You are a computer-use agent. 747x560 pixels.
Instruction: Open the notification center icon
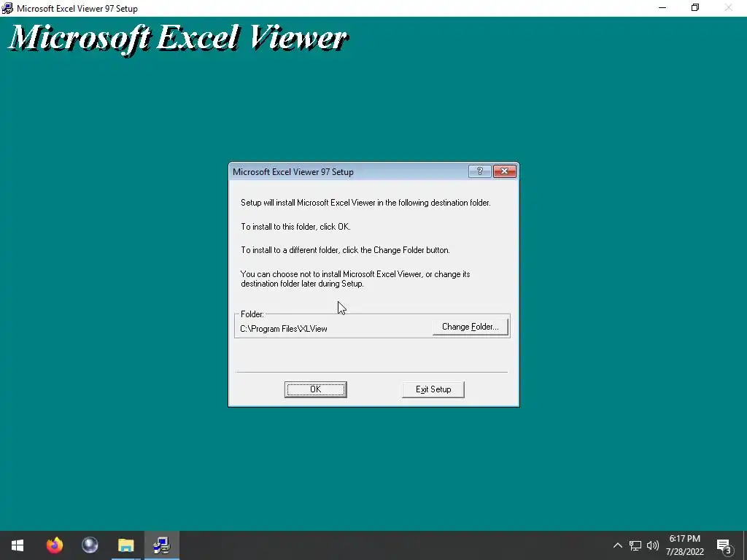(x=724, y=545)
